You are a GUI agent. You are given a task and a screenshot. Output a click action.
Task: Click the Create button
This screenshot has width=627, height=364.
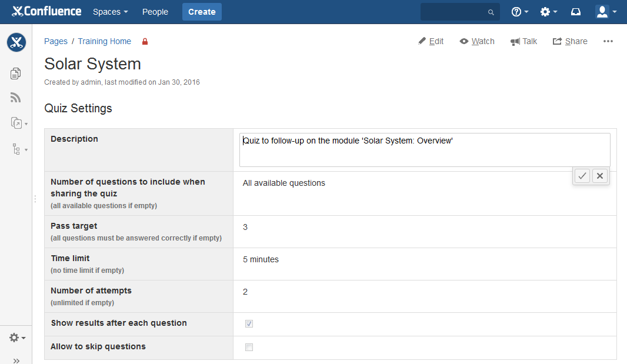pyautogui.click(x=202, y=11)
